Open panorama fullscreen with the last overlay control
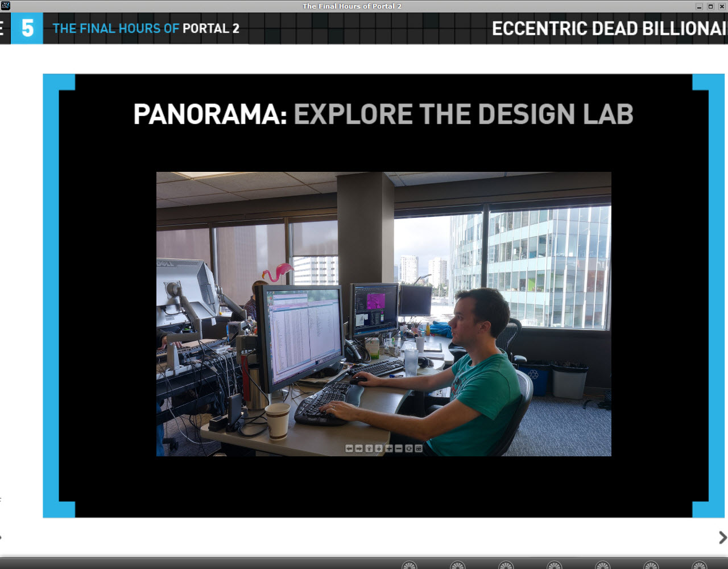The width and height of the screenshot is (728, 569). click(419, 448)
